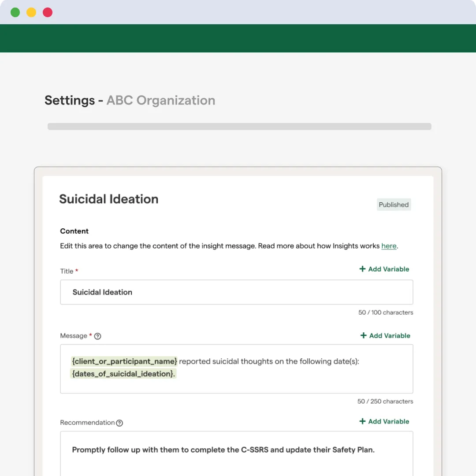Focus the Title field containing 'Suicidal Ideation'
Viewport: 476px width, 476px height.
pos(236,292)
